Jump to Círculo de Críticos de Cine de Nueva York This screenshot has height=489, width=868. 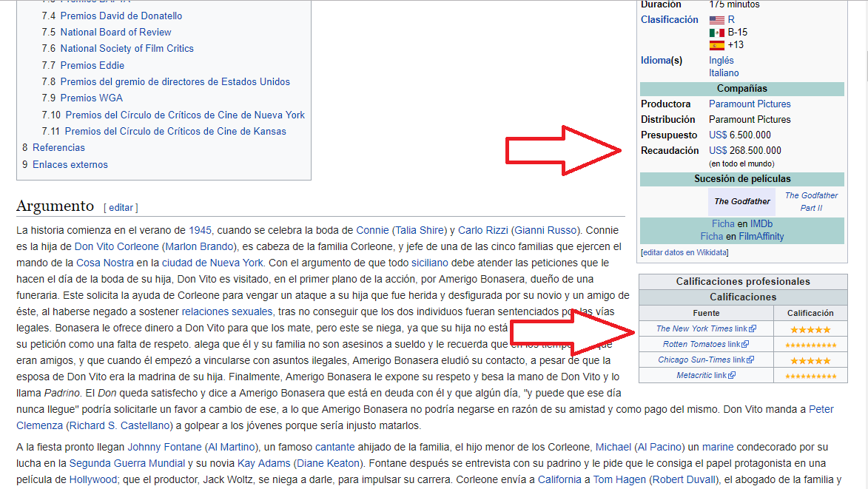pyautogui.click(x=185, y=115)
